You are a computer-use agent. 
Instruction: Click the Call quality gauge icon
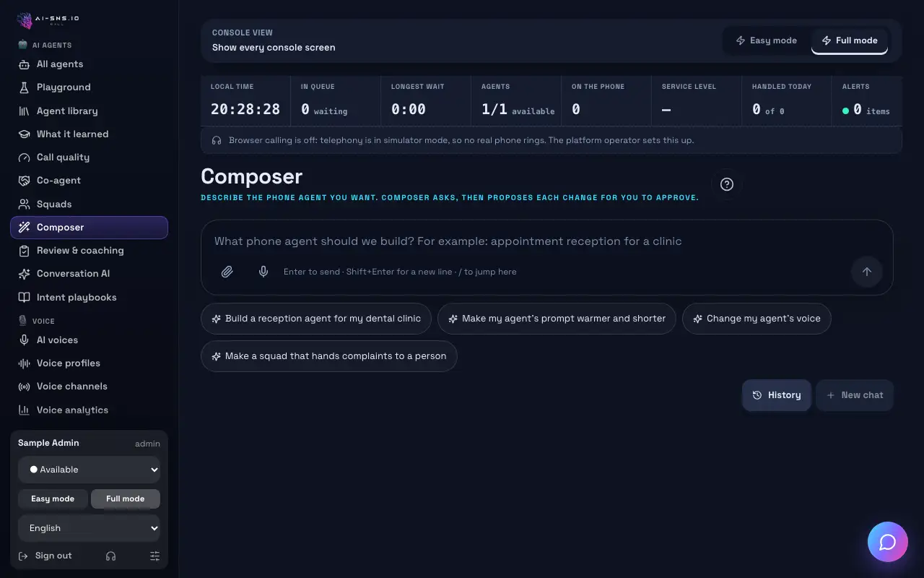pos(24,157)
